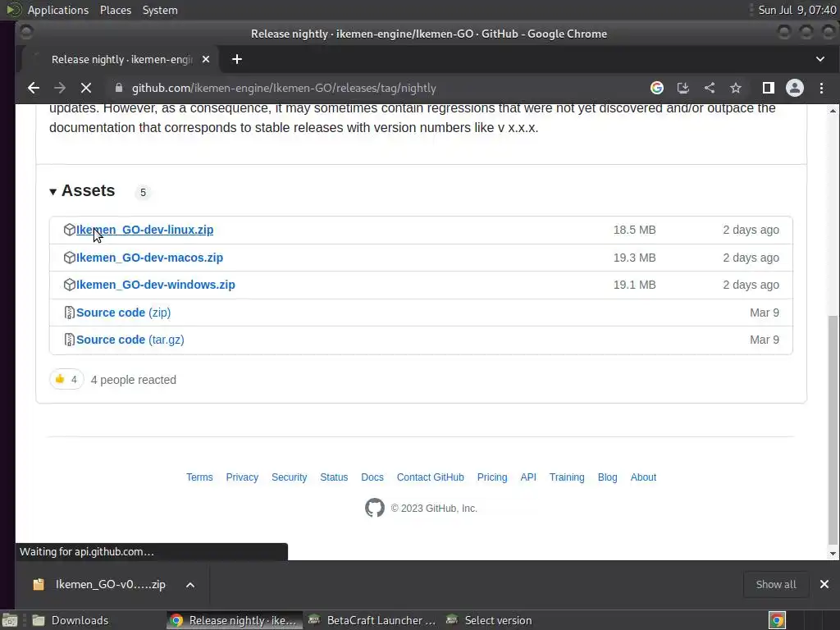Close the downloads bar
The width and height of the screenshot is (840, 630).
point(824,584)
